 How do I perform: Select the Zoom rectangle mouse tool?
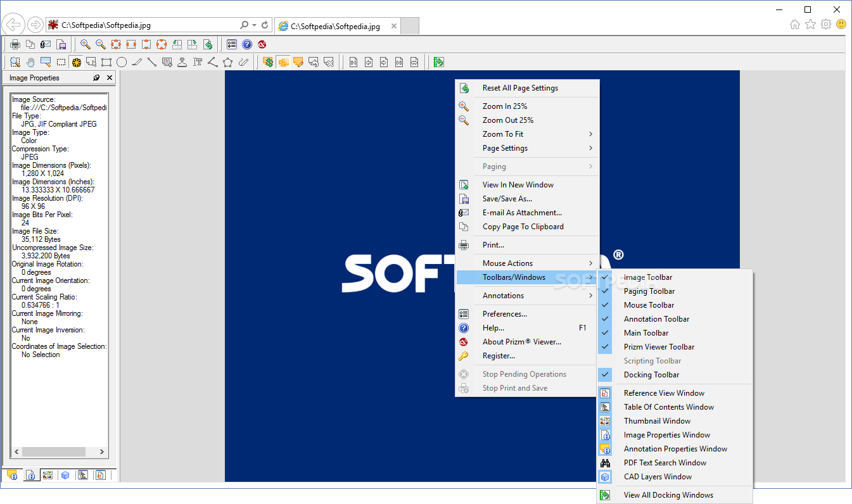pyautogui.click(x=15, y=62)
